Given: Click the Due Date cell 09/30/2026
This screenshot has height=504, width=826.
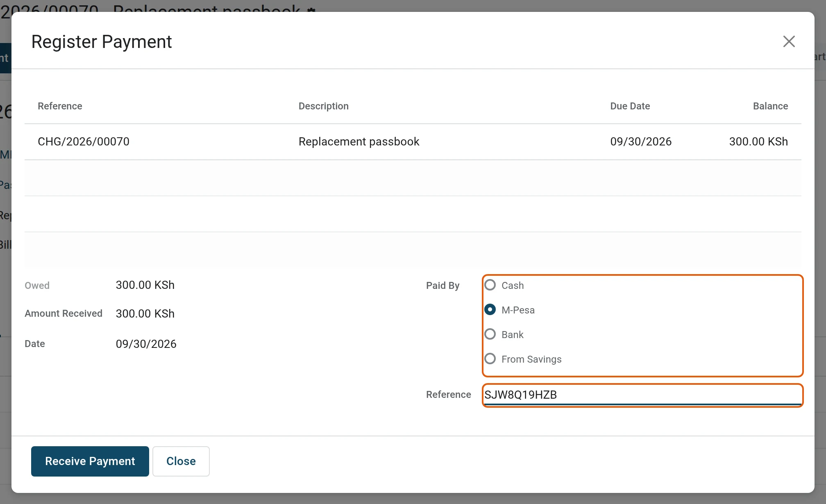Looking at the screenshot, I should 641,142.
